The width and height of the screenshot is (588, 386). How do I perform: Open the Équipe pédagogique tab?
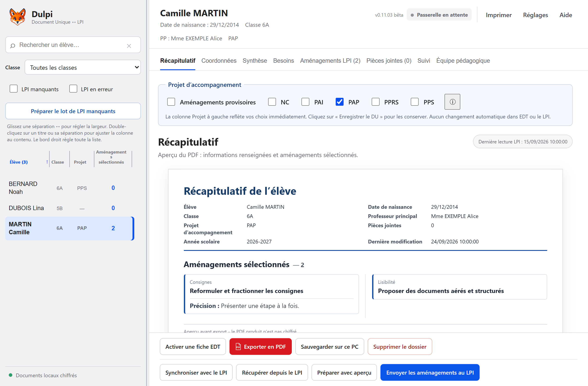click(x=463, y=61)
